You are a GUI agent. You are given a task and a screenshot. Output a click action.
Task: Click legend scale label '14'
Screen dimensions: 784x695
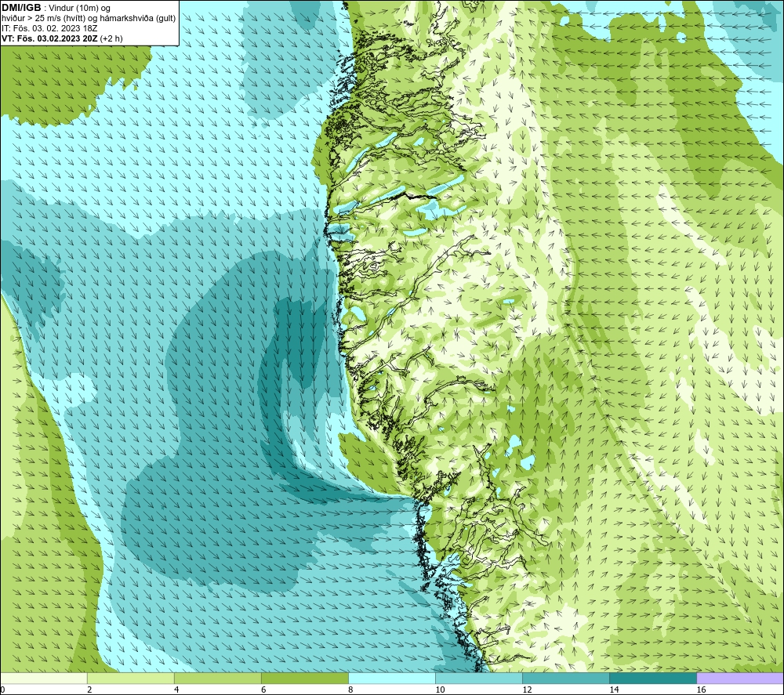pos(614,690)
